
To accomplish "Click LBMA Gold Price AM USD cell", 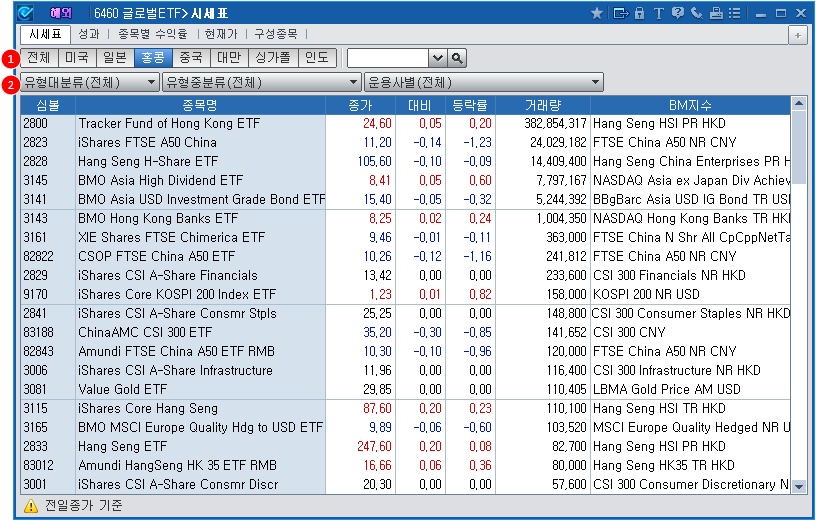I will (x=690, y=389).
